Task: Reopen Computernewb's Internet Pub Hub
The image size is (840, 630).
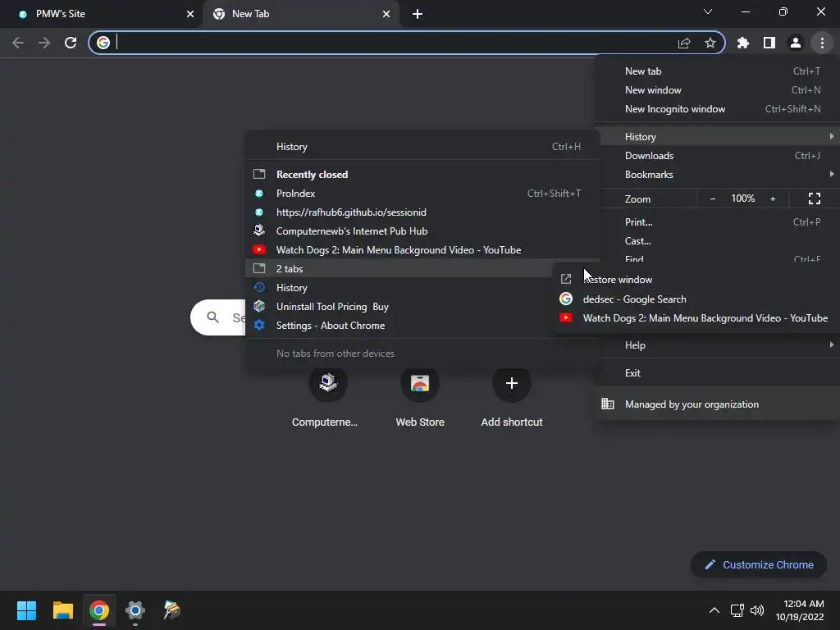Action: click(422, 231)
